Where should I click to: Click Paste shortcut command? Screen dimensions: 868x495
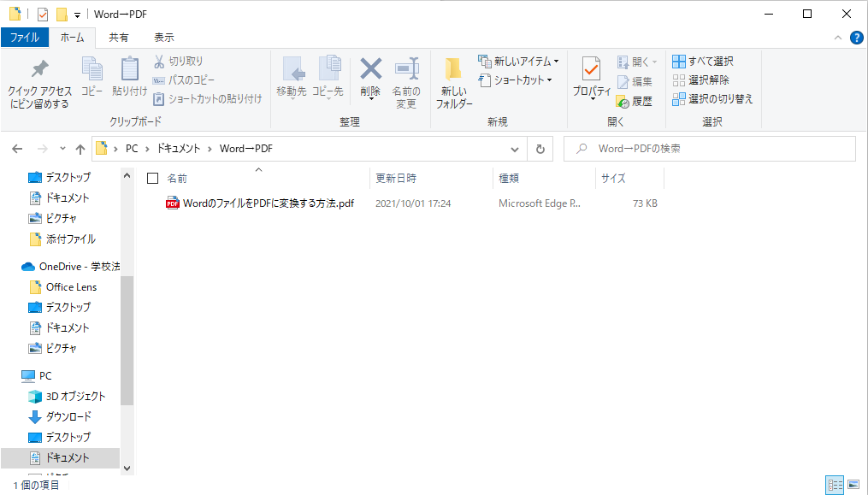click(207, 98)
